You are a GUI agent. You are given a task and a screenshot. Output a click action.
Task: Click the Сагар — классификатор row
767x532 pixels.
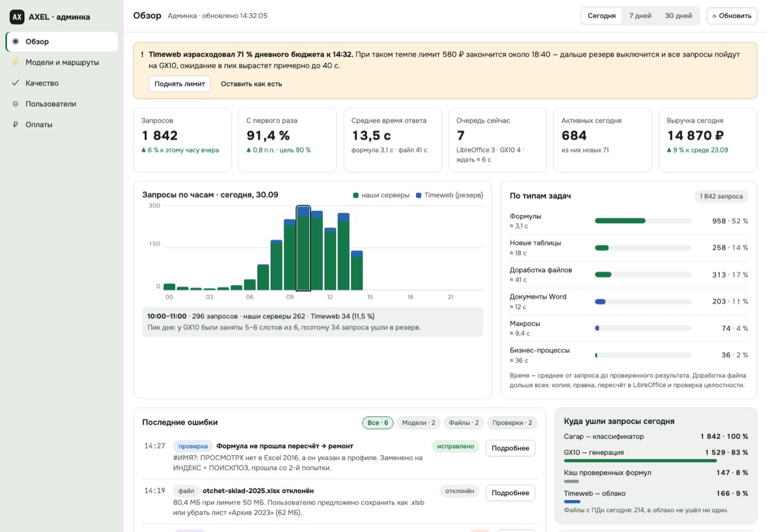[656, 437]
